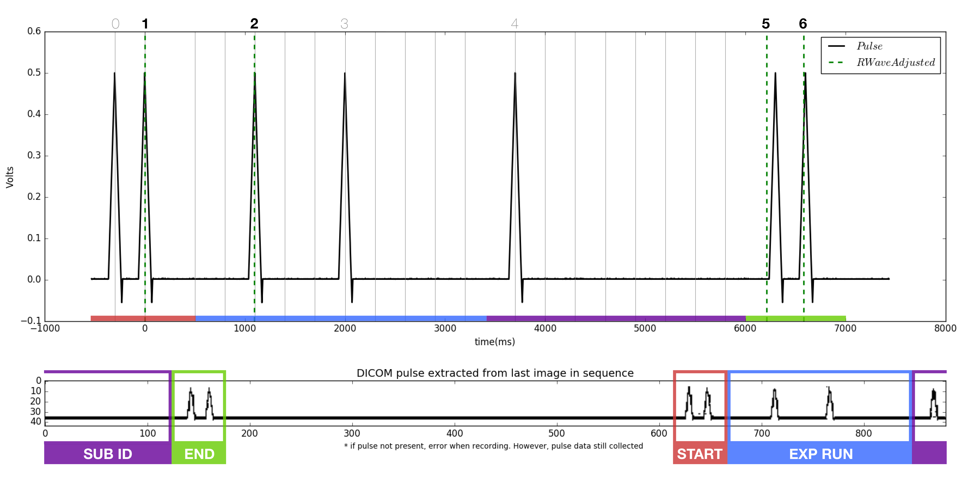
Task: Click the footnote about pulse not present
Action: pos(493,446)
